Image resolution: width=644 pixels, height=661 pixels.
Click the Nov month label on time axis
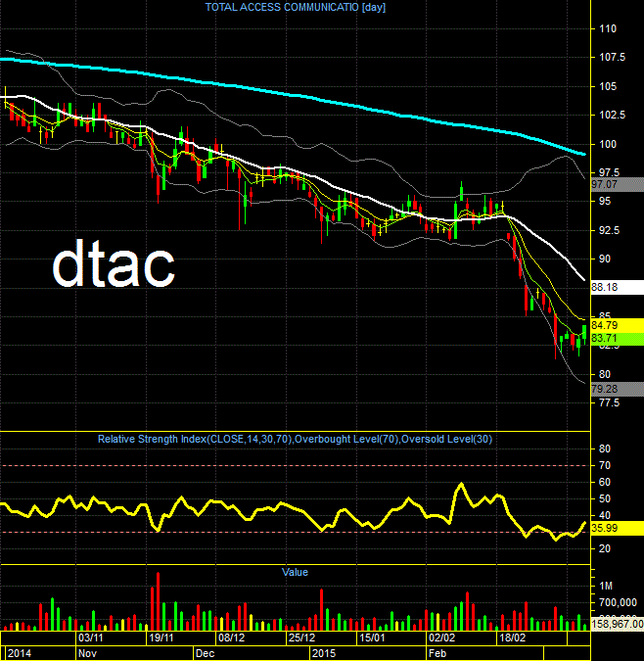(88, 653)
